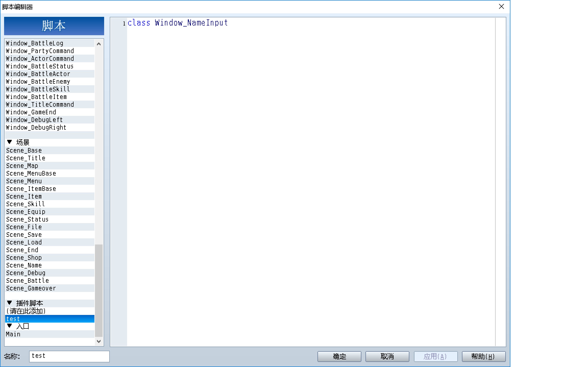The image size is (588, 367).
Task: Collapse the 场景 section triangle
Action: point(9,142)
